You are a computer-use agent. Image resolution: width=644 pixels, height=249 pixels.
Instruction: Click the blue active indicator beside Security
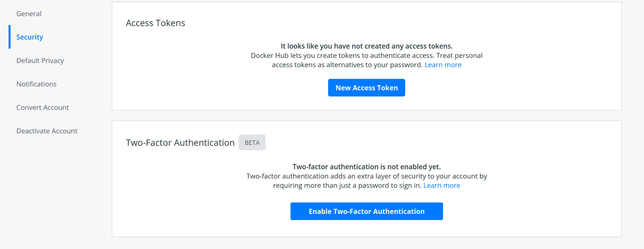coord(9,37)
